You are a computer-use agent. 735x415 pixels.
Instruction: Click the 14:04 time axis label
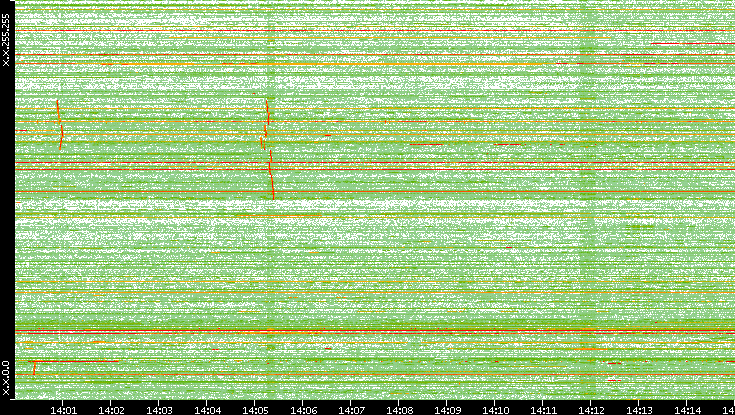tap(206, 410)
